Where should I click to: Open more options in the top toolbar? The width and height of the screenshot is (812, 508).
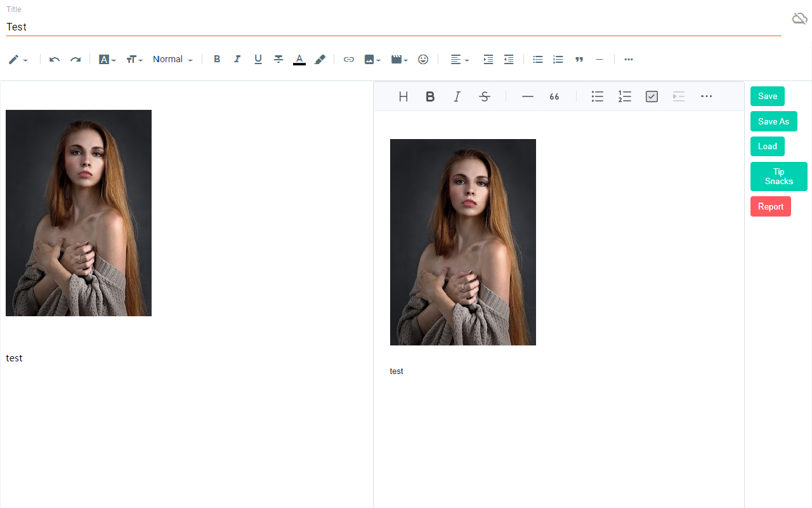[629, 60]
